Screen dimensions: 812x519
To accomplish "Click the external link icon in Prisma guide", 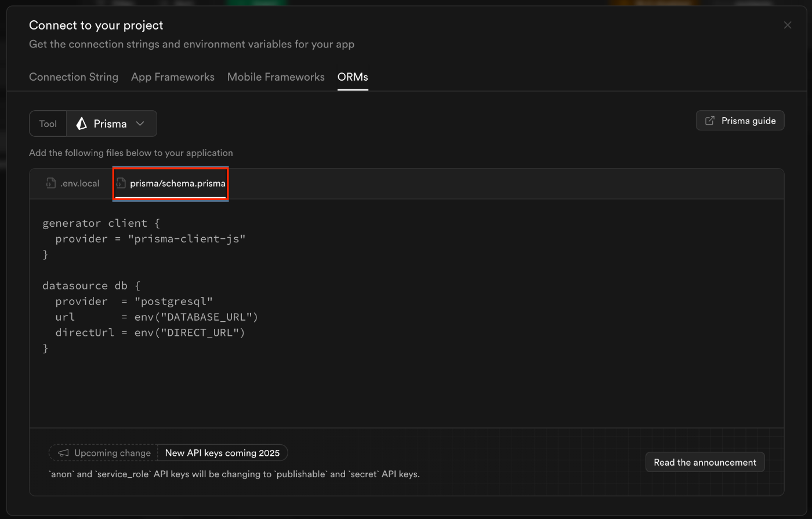I will click(709, 121).
